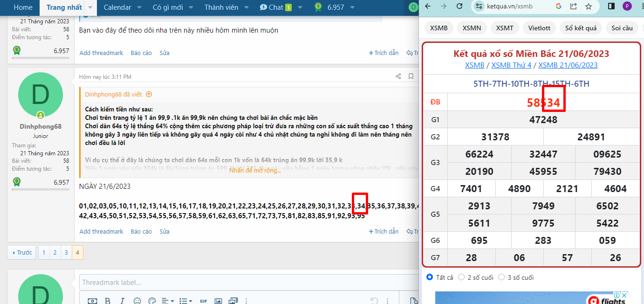Open the 'XSMB 21/06/2023' link
Screen dimensions: 644x304
tap(568, 65)
